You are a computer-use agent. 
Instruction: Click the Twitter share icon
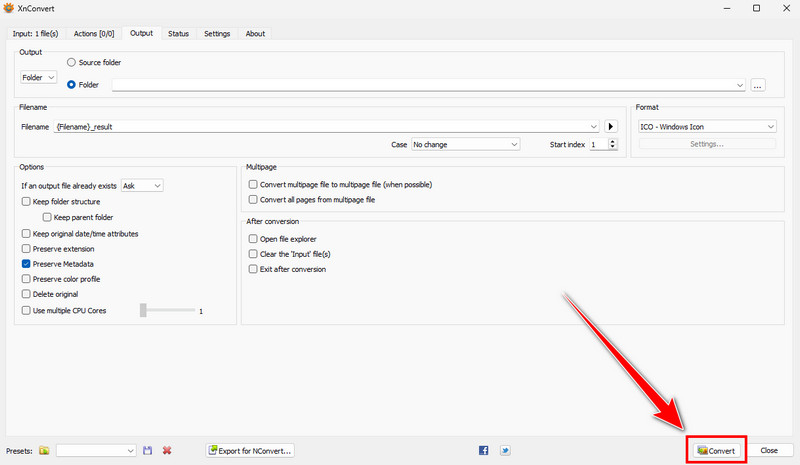point(505,451)
